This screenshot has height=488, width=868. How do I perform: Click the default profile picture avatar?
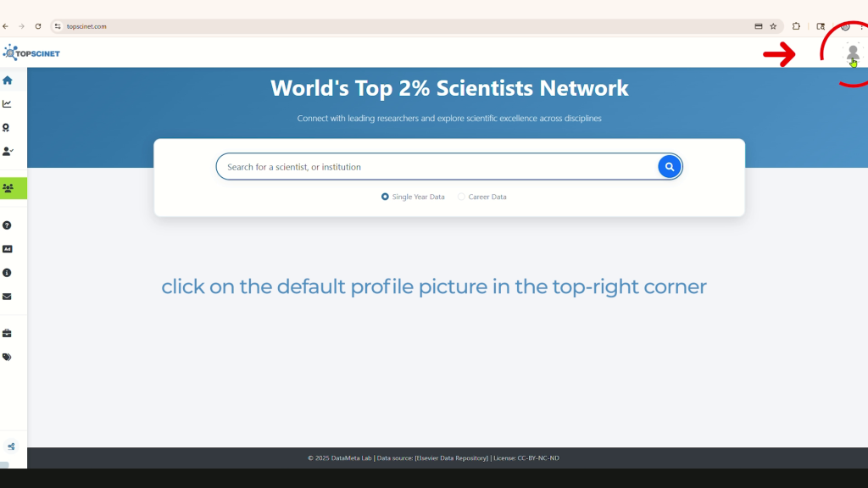pyautogui.click(x=853, y=53)
